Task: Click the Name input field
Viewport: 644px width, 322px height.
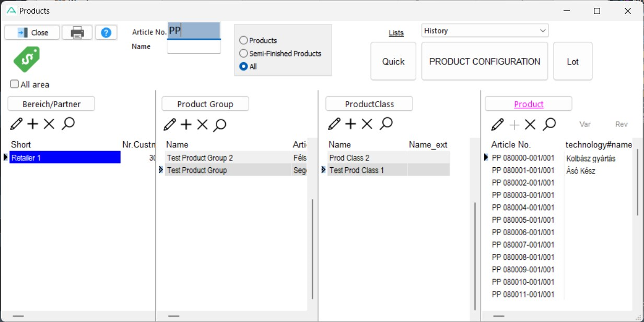Action: tap(194, 47)
